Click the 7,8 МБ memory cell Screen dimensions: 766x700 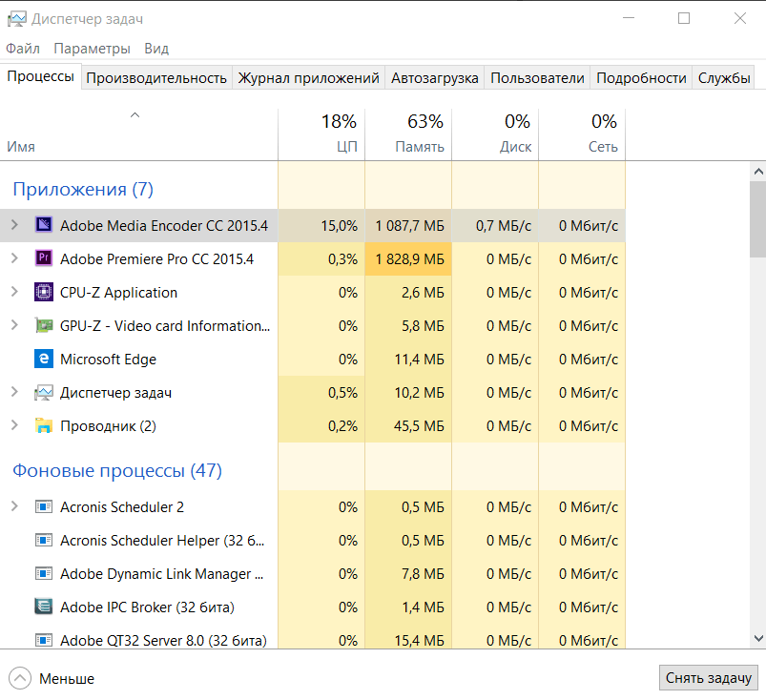408,573
